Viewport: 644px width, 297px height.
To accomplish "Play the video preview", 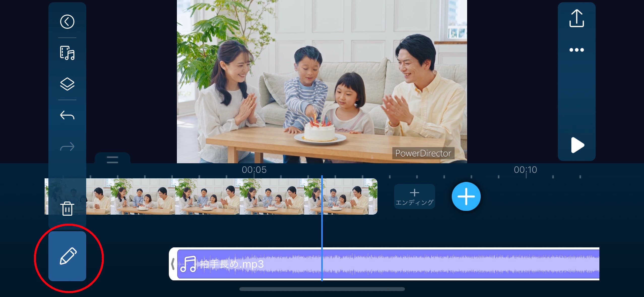I will click(577, 145).
